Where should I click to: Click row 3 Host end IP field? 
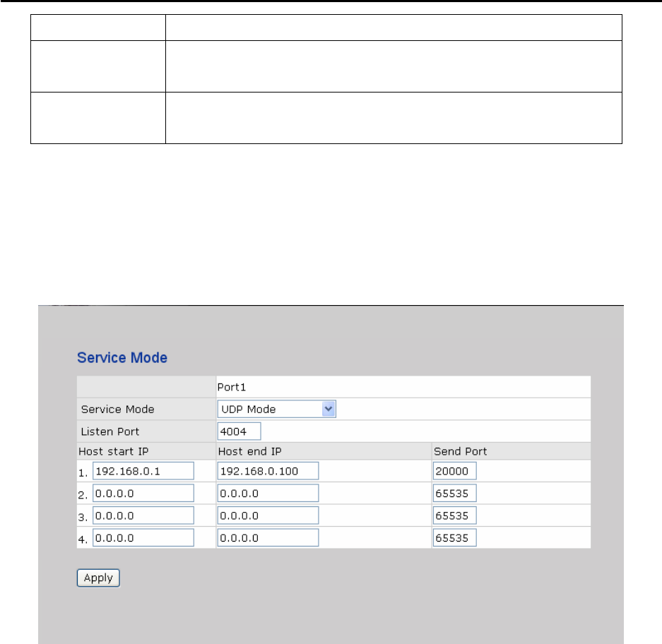pyautogui.click(x=268, y=515)
